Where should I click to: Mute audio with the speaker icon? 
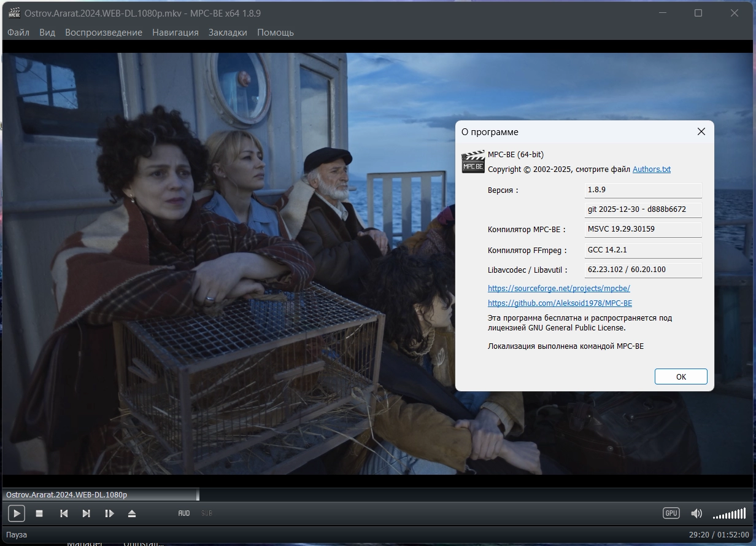pyautogui.click(x=696, y=513)
